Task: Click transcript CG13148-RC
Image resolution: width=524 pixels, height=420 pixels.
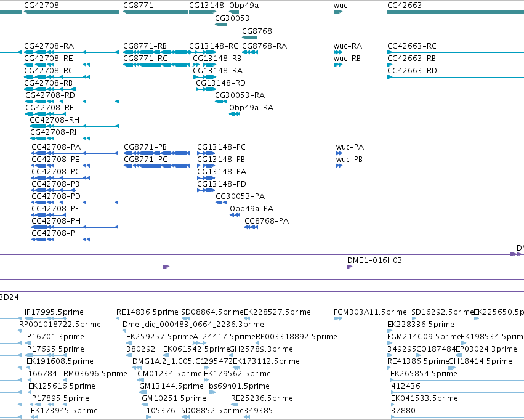Action: click(x=214, y=46)
